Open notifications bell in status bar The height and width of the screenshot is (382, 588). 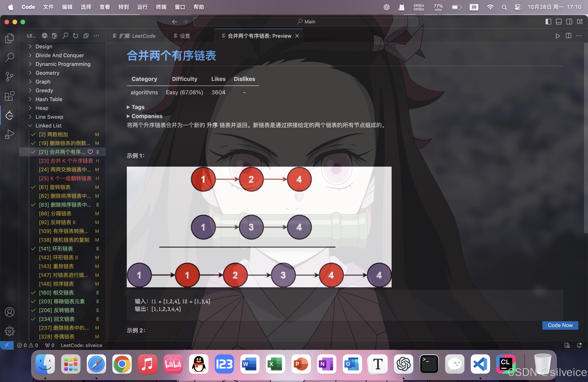[579, 345]
